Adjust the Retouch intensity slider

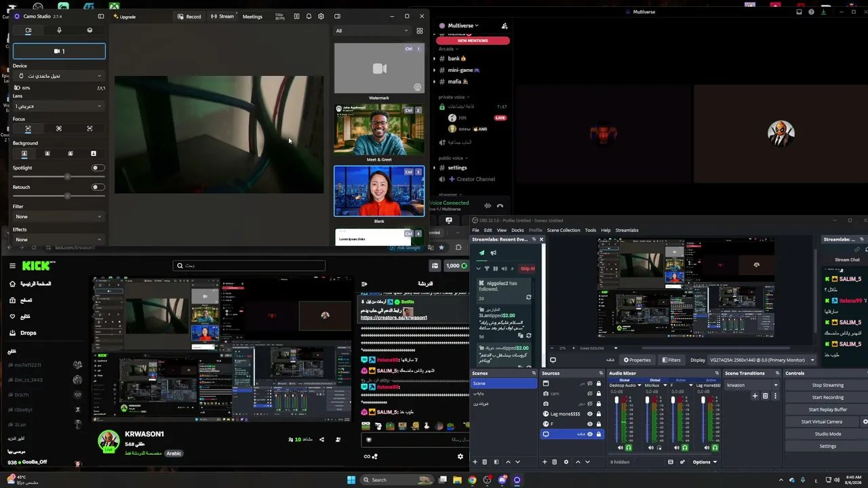point(59,196)
